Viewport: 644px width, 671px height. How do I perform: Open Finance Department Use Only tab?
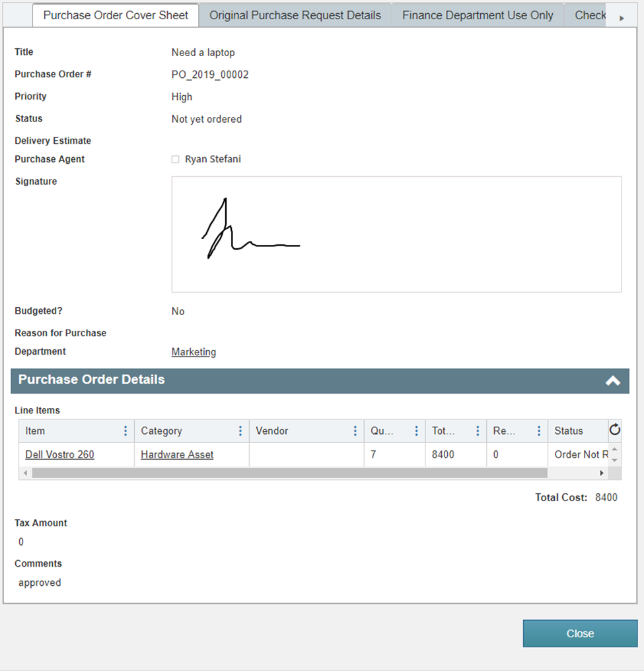coord(478,15)
